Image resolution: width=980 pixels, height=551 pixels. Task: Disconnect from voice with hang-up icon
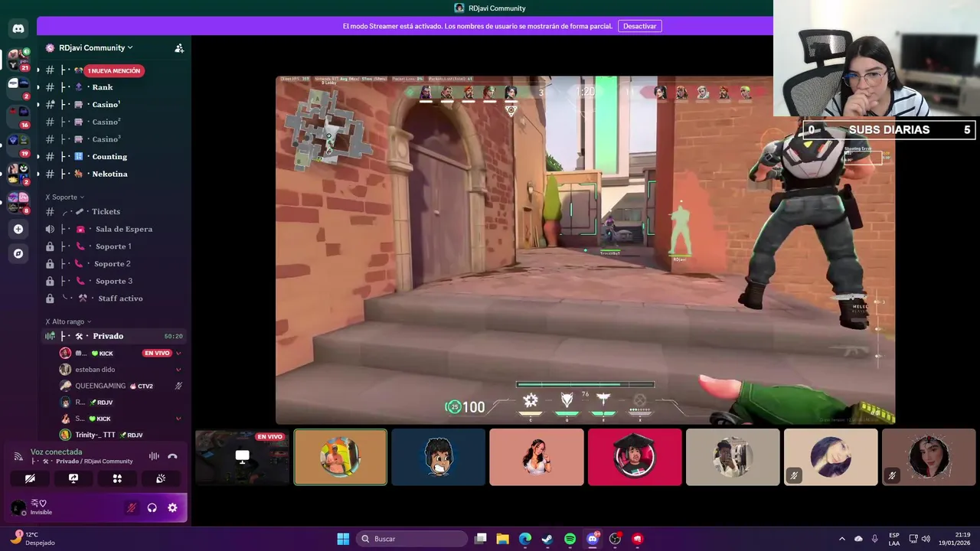click(x=172, y=456)
